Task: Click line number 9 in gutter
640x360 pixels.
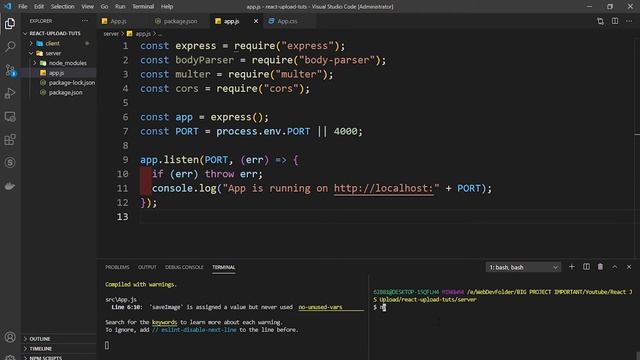Action: [x=125, y=160]
